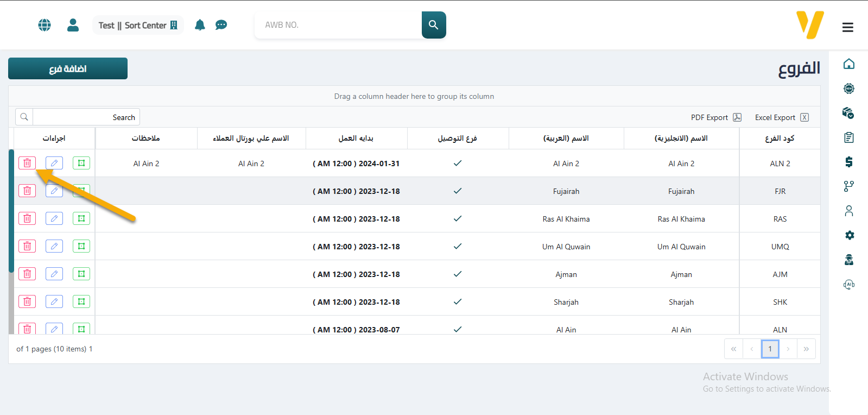This screenshot has height=415, width=868.
Task: Click the AWB search magnifier button
Action: coord(434,25)
